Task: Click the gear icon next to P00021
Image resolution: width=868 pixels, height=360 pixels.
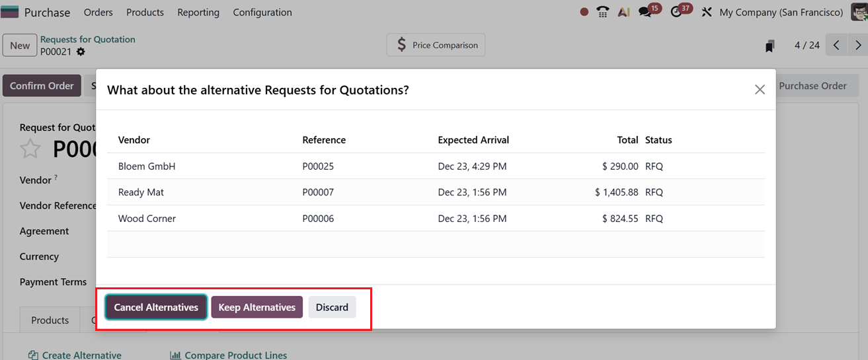Action: tap(81, 52)
